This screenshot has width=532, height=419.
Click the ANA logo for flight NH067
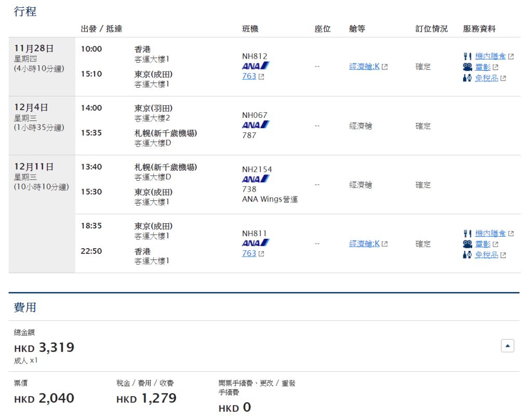pyautogui.click(x=256, y=125)
